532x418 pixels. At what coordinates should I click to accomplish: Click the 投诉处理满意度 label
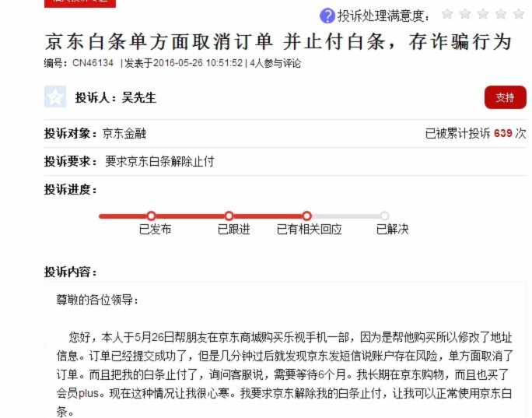click(x=383, y=16)
